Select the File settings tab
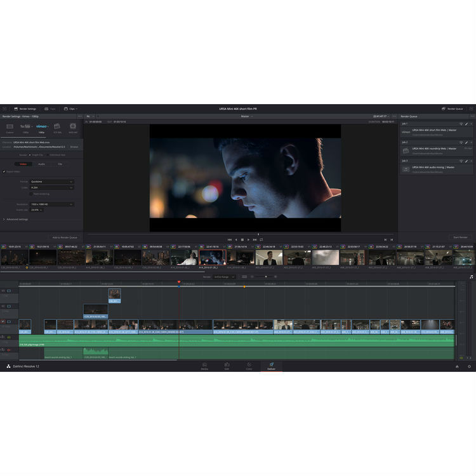This screenshot has height=476, width=476. [60, 164]
